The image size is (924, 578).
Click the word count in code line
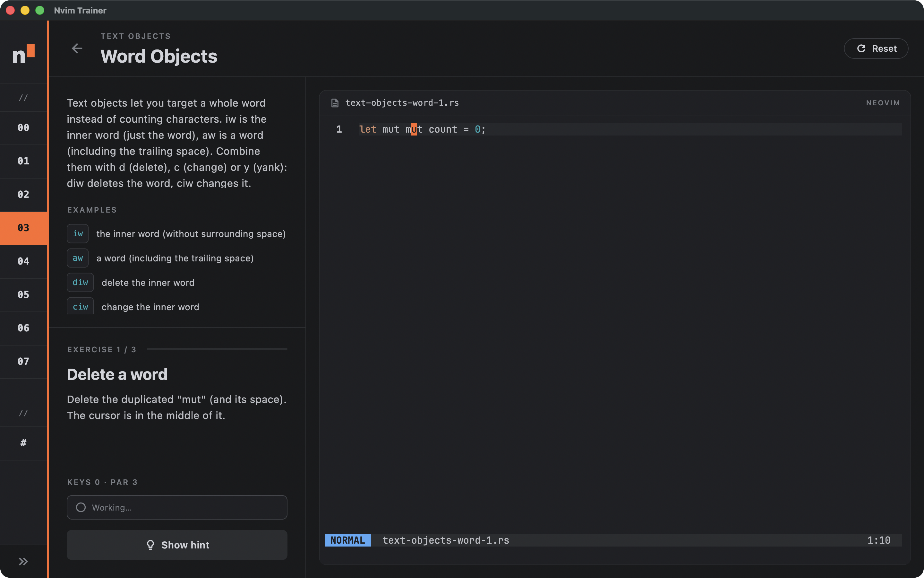click(443, 129)
